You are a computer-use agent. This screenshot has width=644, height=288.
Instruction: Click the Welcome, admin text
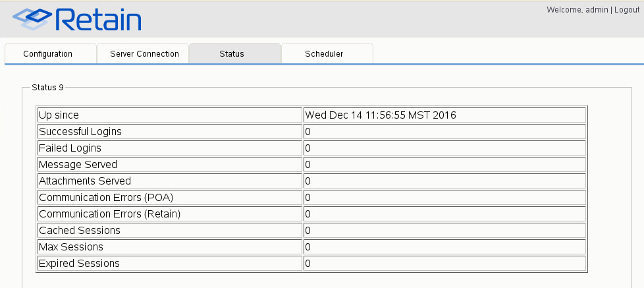pyautogui.click(x=578, y=10)
